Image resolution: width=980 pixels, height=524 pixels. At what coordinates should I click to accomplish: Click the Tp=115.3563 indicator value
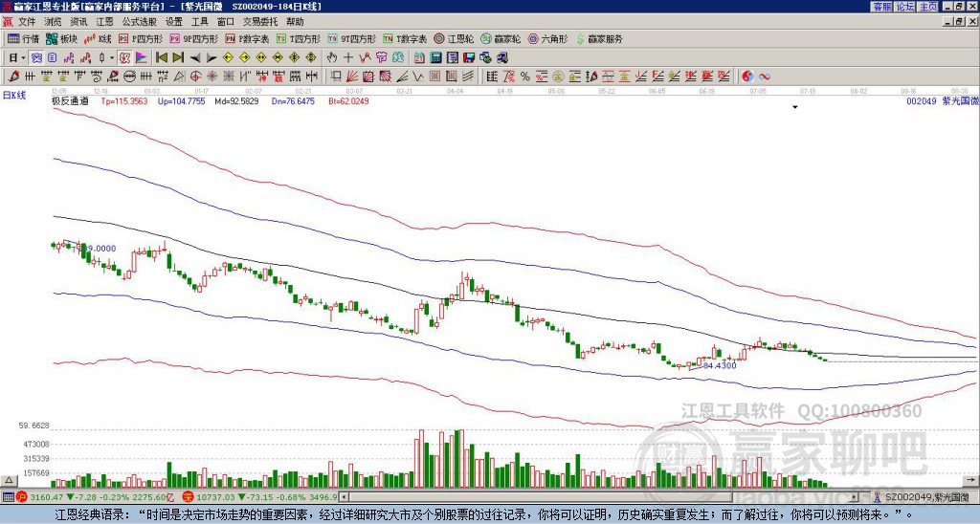(124, 100)
